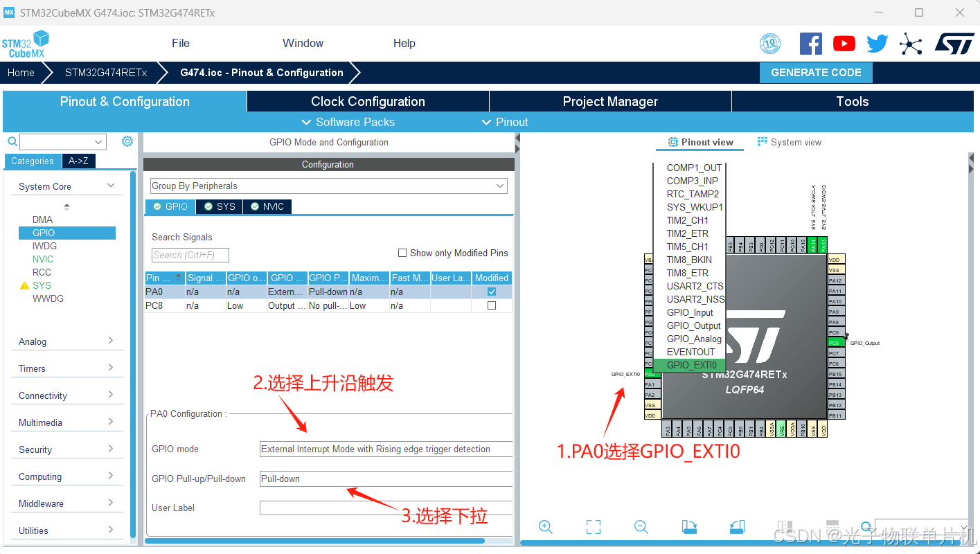Expand the Timers category
980x554 pixels.
point(111,368)
